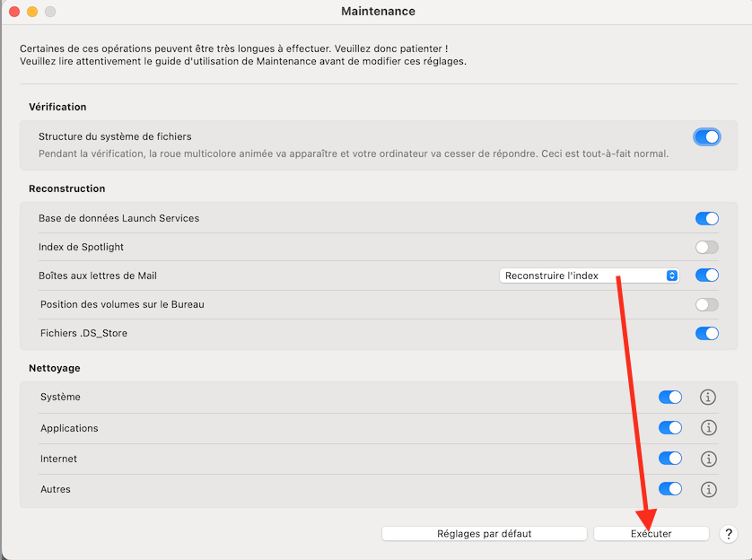This screenshot has height=560, width=752.
Task: Click the Fichiers .DS_Store label
Action: coord(84,333)
